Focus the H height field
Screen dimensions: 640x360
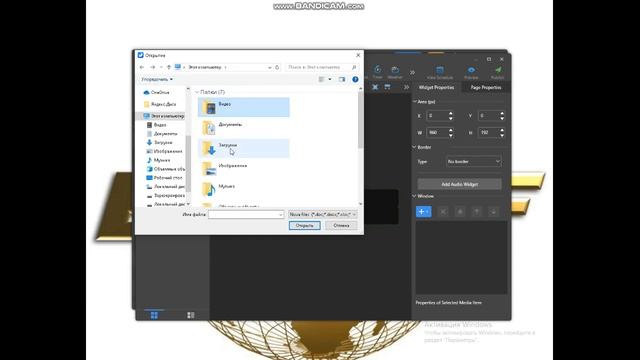pos(489,133)
